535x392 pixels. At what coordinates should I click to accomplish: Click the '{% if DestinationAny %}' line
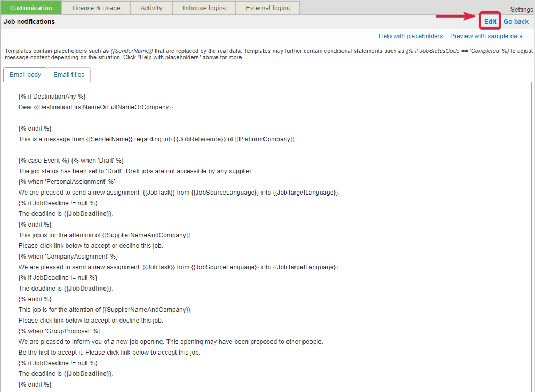coord(52,97)
